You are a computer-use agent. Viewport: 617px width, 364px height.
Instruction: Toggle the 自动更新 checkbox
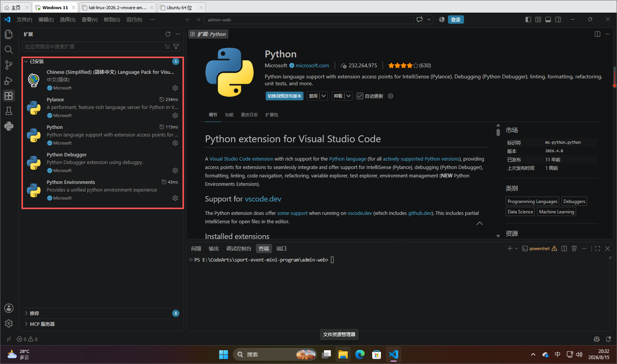point(360,96)
